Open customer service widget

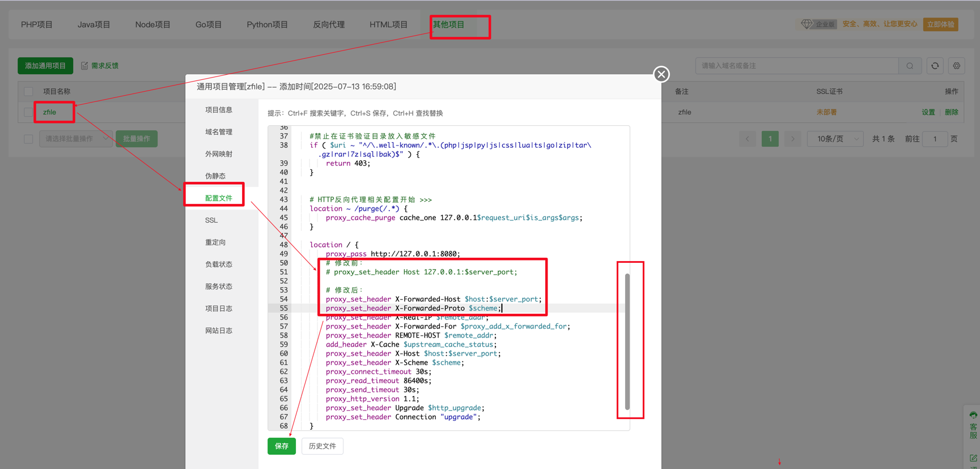click(x=973, y=425)
